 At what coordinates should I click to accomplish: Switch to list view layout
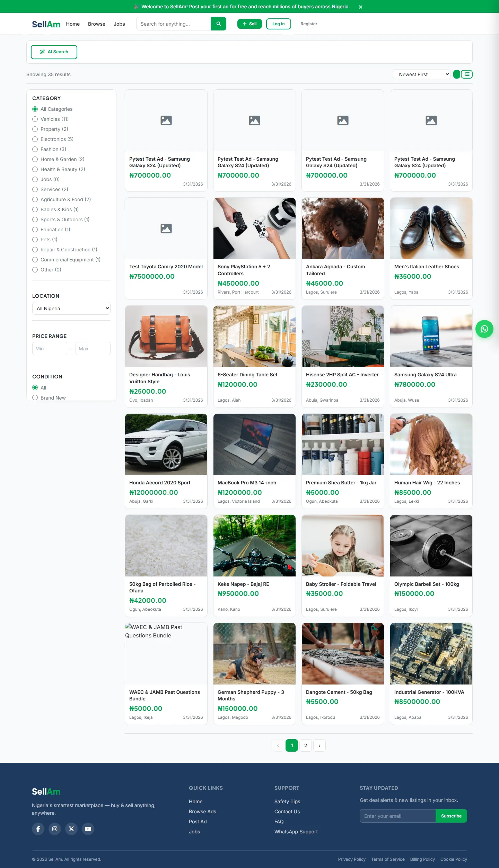click(467, 74)
